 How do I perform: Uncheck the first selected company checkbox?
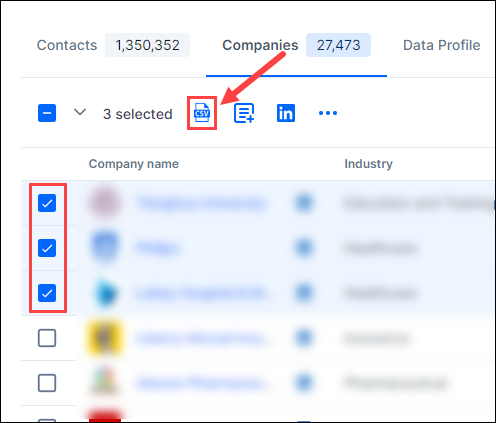tap(47, 203)
